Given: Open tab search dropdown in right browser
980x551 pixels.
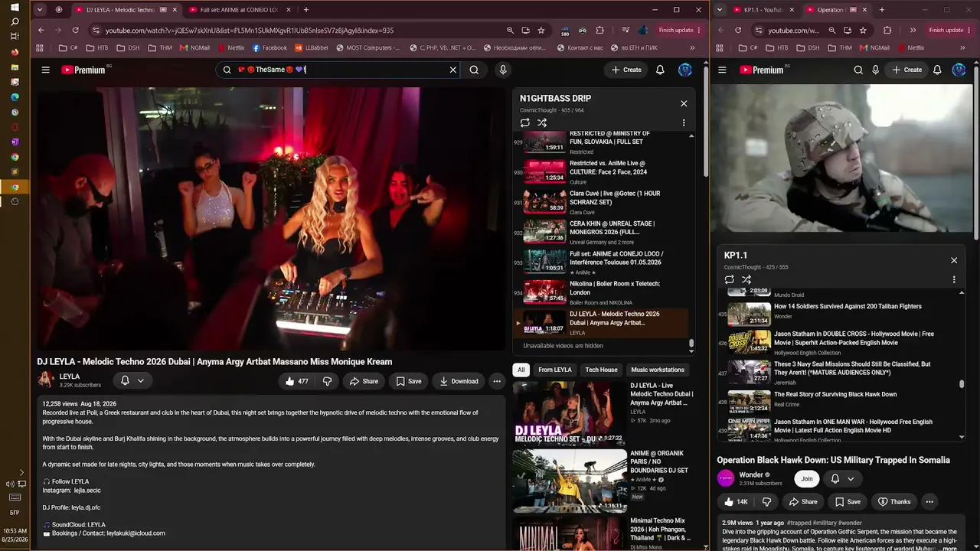Looking at the screenshot, I should coord(721,10).
